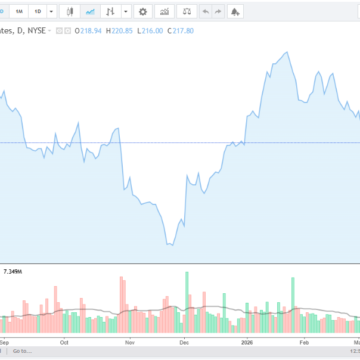Image resolution: width=360 pixels, height=360 pixels.
Task: Open the indicators icon
Action: pos(164,12)
